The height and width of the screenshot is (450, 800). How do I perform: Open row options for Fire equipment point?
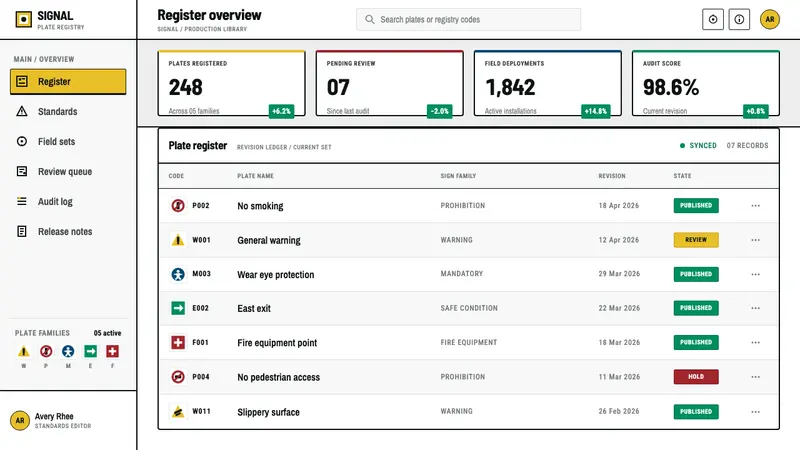pos(756,342)
